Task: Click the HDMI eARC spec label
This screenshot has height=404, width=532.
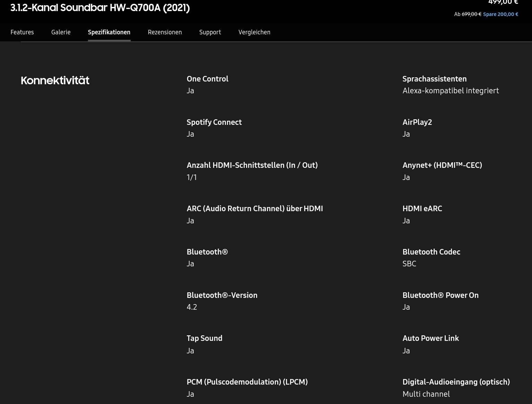Action: click(x=422, y=208)
